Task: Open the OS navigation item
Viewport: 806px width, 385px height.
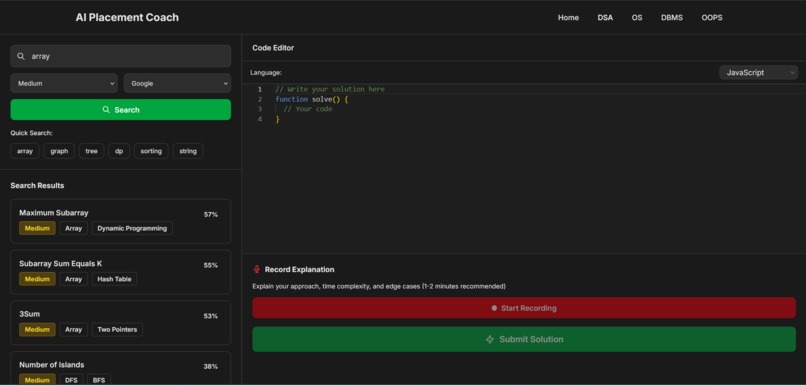Action: click(x=637, y=17)
